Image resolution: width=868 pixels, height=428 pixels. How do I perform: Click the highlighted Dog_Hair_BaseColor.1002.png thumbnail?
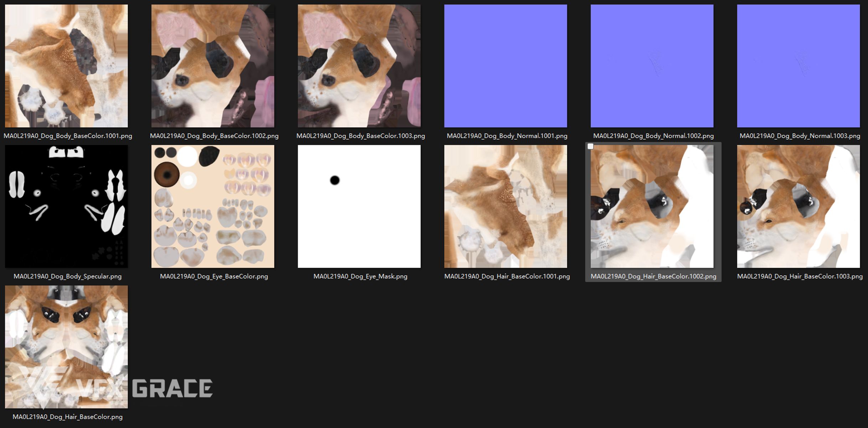click(652, 206)
